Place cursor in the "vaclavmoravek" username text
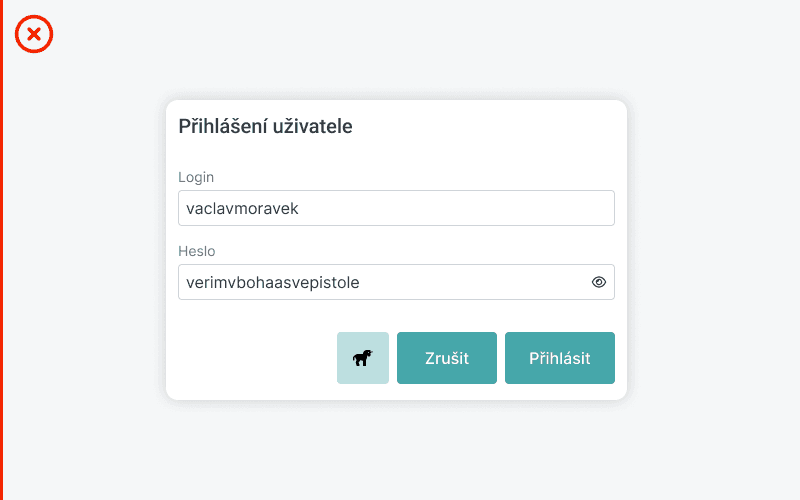 click(242, 208)
